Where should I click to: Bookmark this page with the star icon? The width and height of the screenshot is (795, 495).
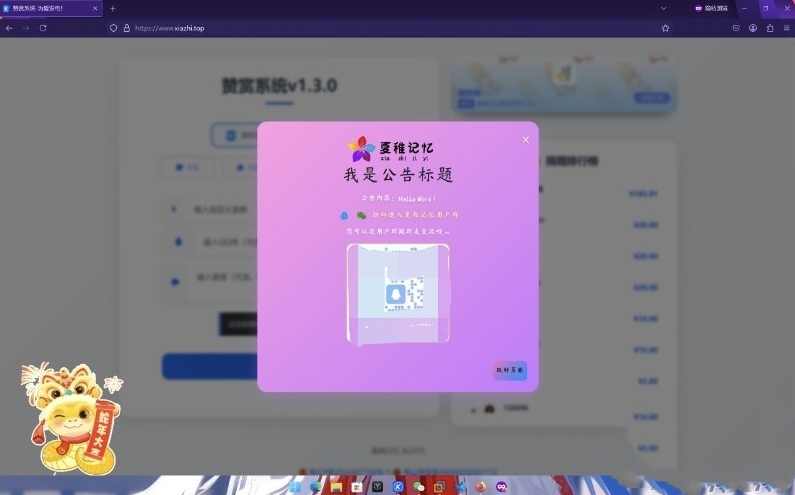[x=665, y=28]
